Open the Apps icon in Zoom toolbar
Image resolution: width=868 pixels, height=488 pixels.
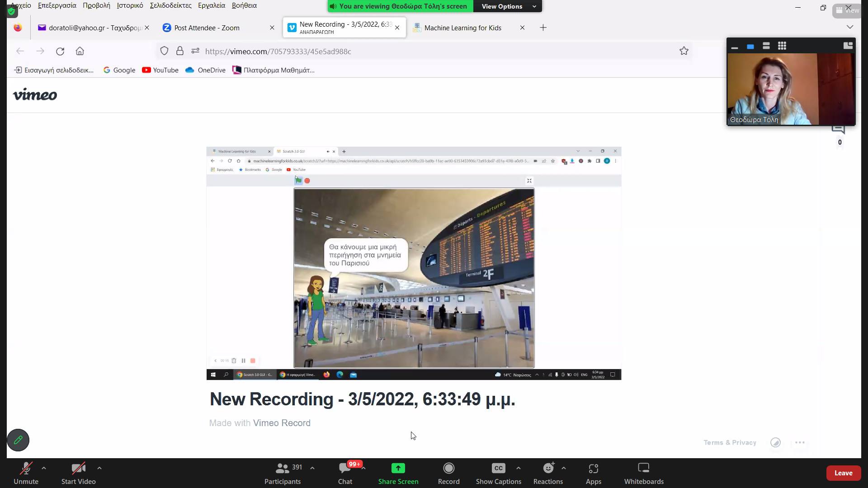coord(593,468)
